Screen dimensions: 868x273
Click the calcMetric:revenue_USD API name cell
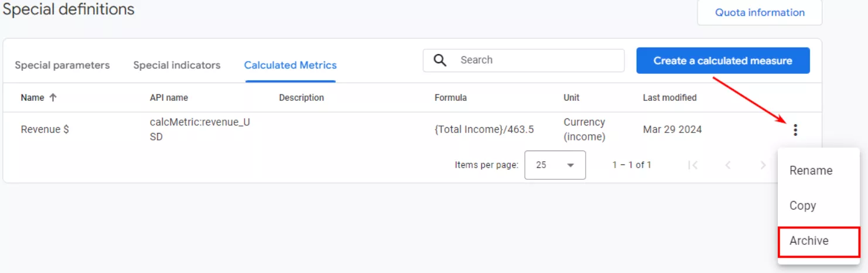pyautogui.click(x=200, y=129)
